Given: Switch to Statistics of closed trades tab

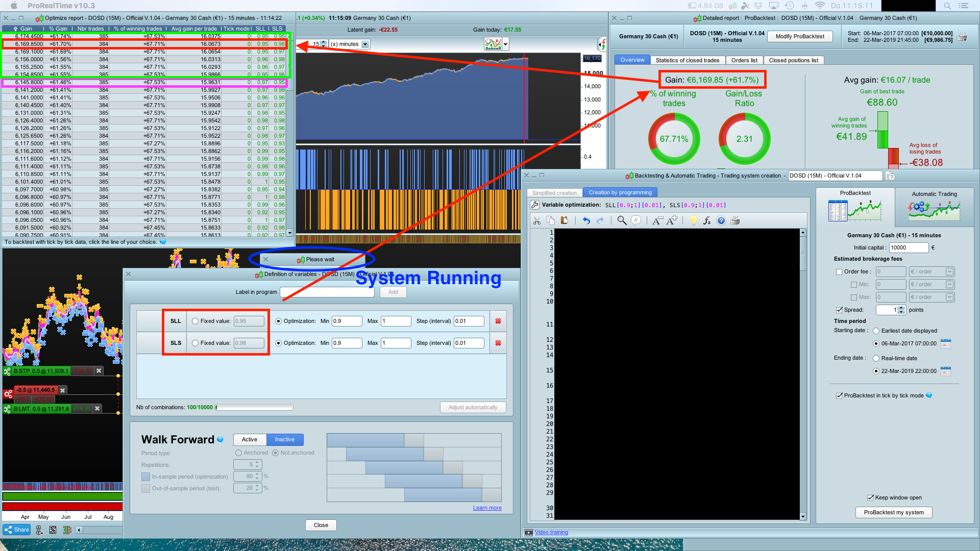Looking at the screenshot, I should (687, 60).
